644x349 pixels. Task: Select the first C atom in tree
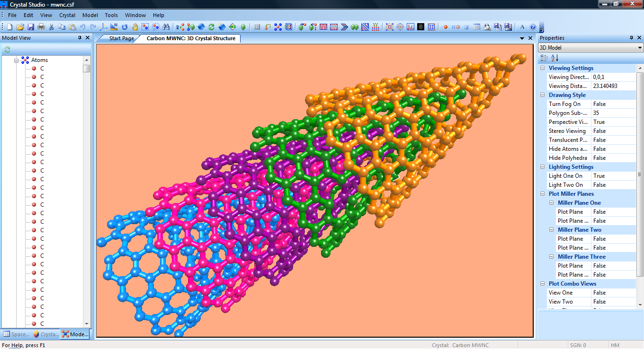pos(42,69)
